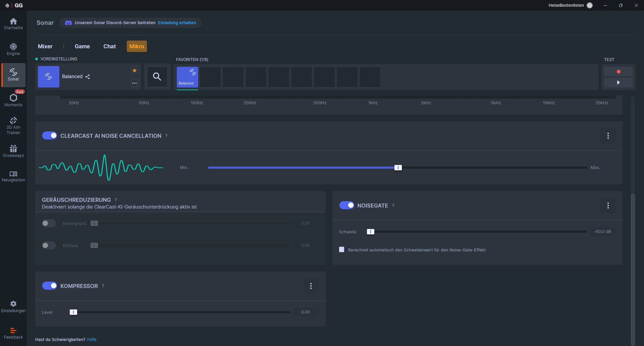This screenshot has width=644, height=346.
Task: Open the Hilfe link at bottom
Action: click(x=92, y=340)
